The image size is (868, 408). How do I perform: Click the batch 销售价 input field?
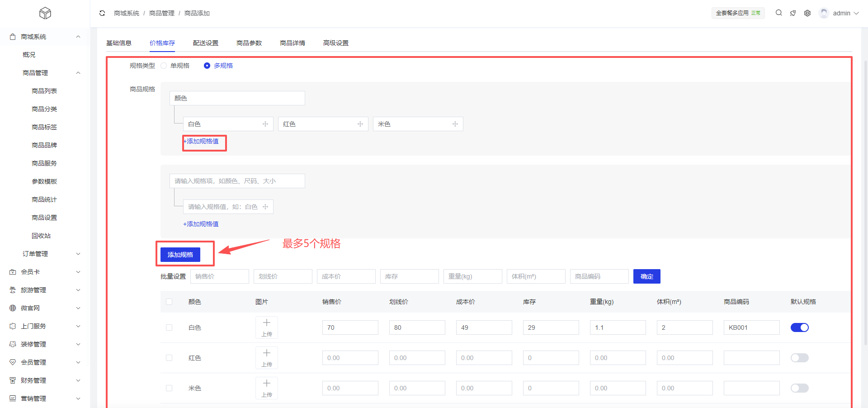pyautogui.click(x=220, y=276)
